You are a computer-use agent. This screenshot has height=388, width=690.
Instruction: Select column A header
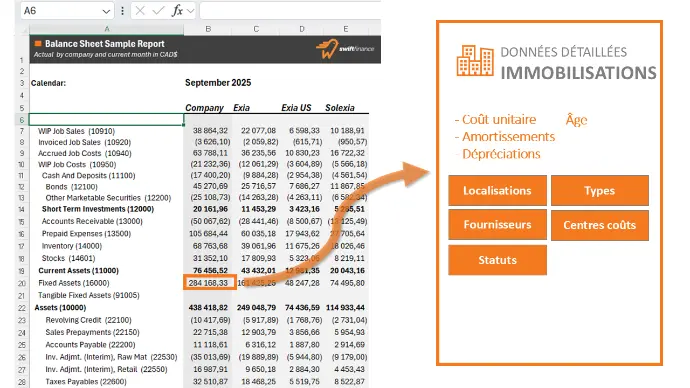(x=106, y=29)
